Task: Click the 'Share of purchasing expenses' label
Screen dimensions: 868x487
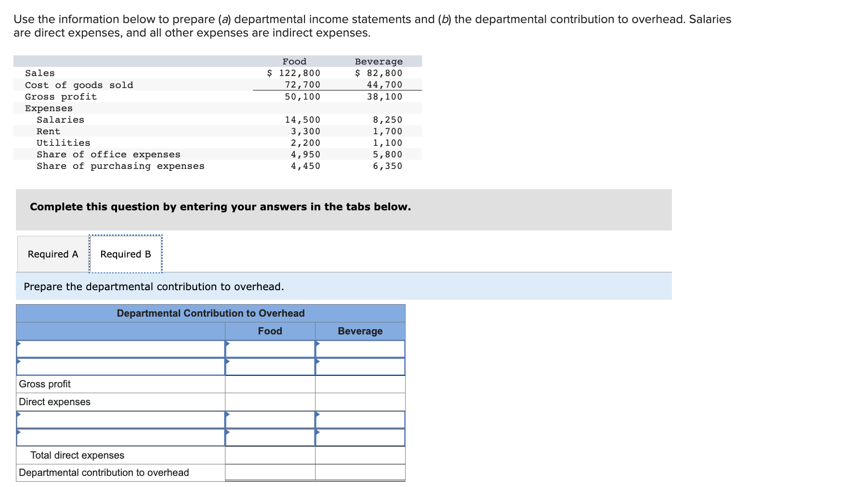Action: pos(120,166)
